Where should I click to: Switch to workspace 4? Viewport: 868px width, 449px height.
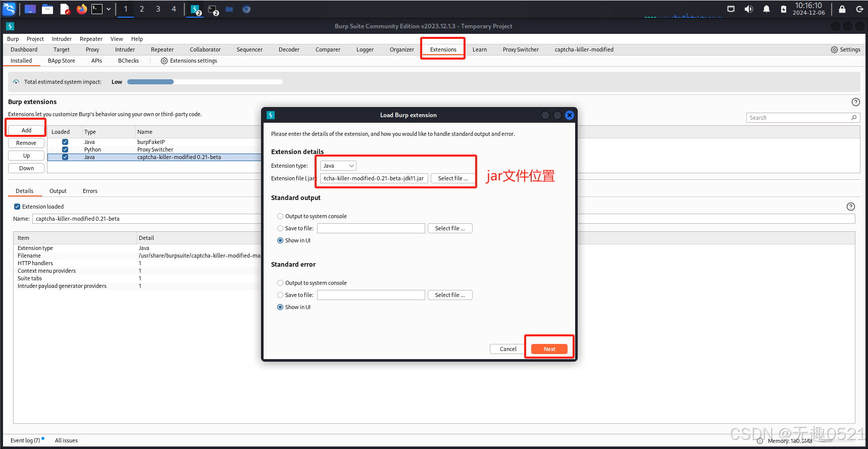click(174, 9)
